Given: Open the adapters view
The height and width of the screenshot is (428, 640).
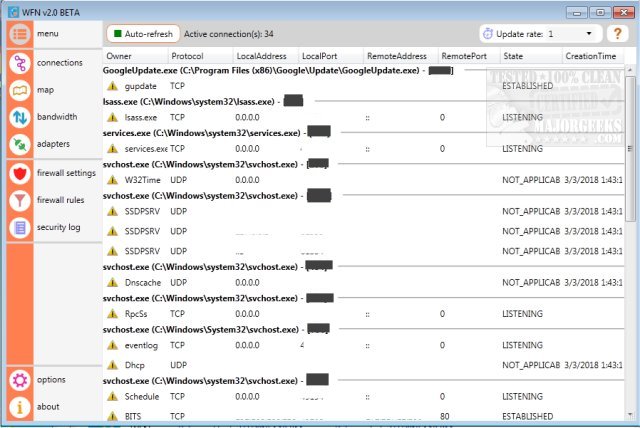Looking at the screenshot, I should coord(53,144).
